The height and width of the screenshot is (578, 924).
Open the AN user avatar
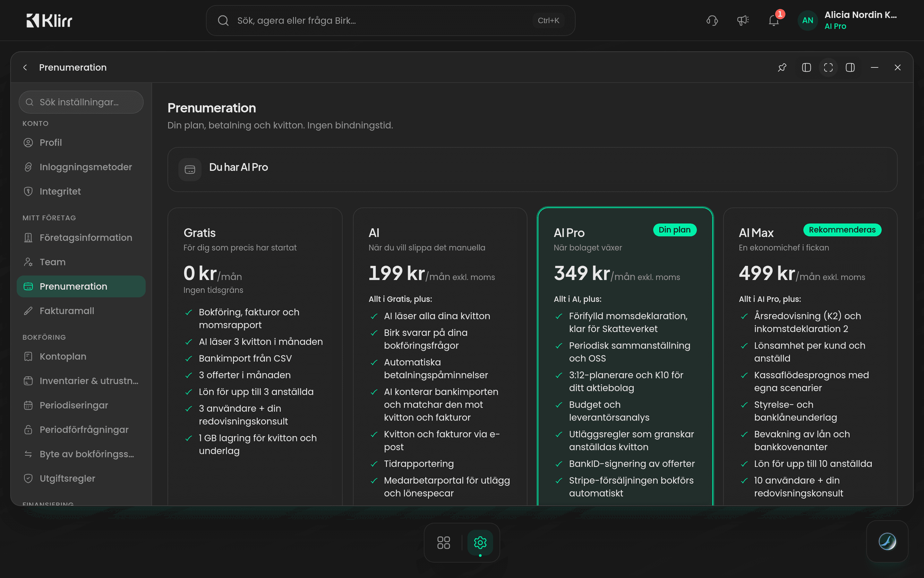(x=808, y=20)
